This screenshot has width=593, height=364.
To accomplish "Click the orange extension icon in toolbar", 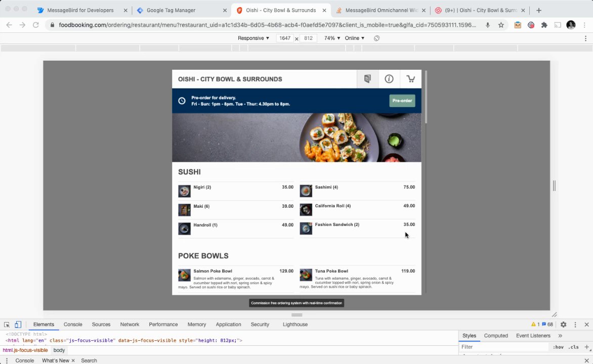I will [518, 25].
